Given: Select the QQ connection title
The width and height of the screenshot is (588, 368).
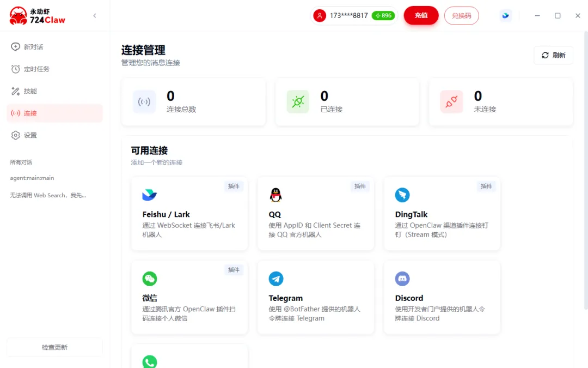Looking at the screenshot, I should tap(275, 214).
